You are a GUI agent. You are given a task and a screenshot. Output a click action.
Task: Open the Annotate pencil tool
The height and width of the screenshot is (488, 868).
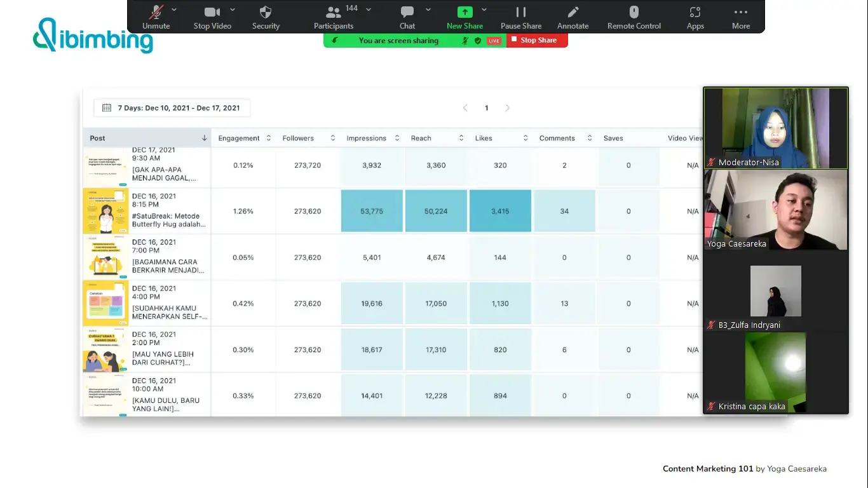tap(573, 12)
